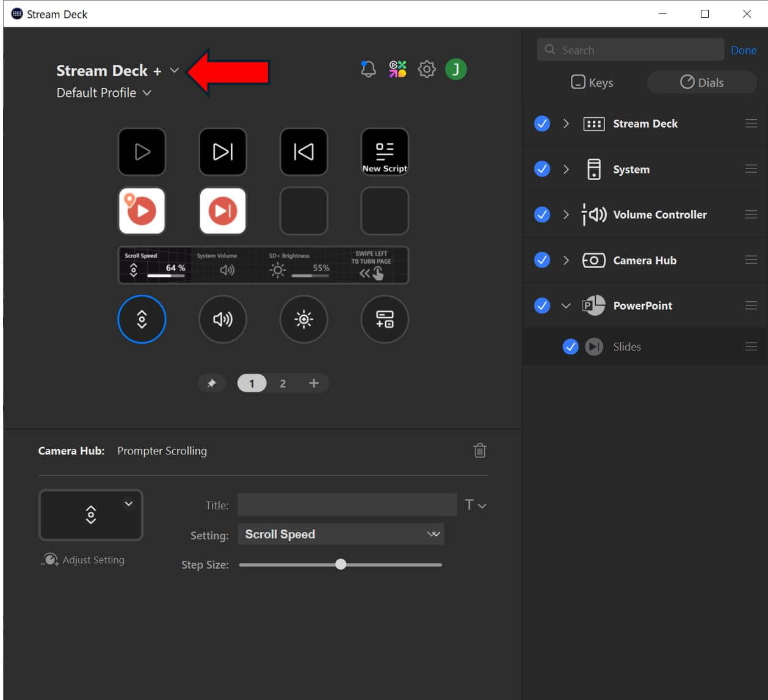Expand the Stream Deck category chevron
Viewport: 768px width, 700px height.
[x=566, y=123]
